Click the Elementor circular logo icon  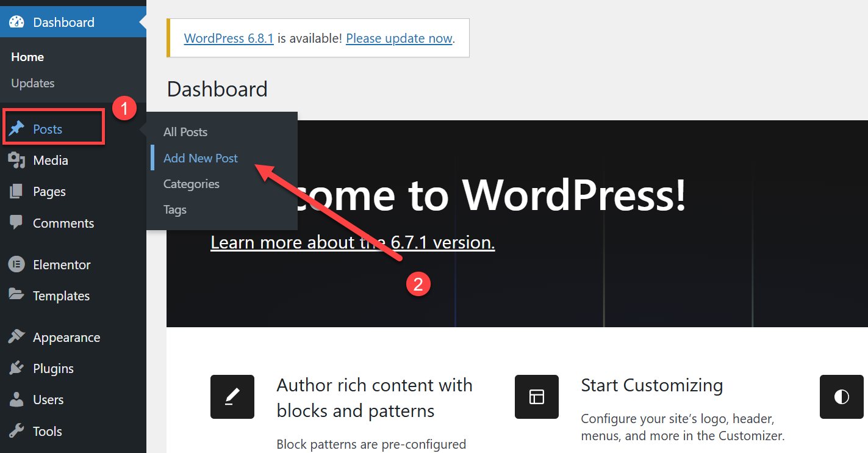pyautogui.click(x=16, y=264)
